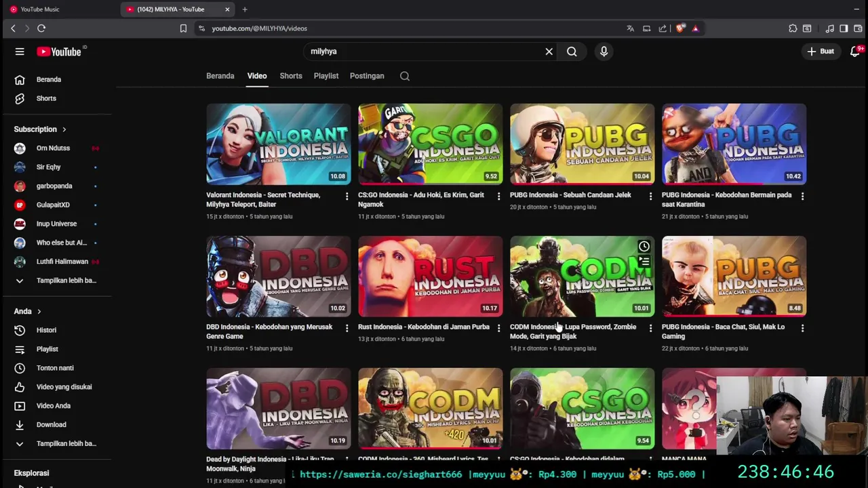The image size is (868, 488).
Task: Open Eksplorasi section heading
Action: point(31,473)
